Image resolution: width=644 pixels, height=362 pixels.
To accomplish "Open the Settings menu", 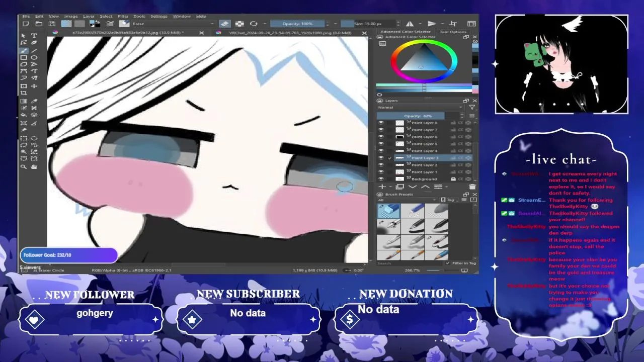I will point(158,16).
